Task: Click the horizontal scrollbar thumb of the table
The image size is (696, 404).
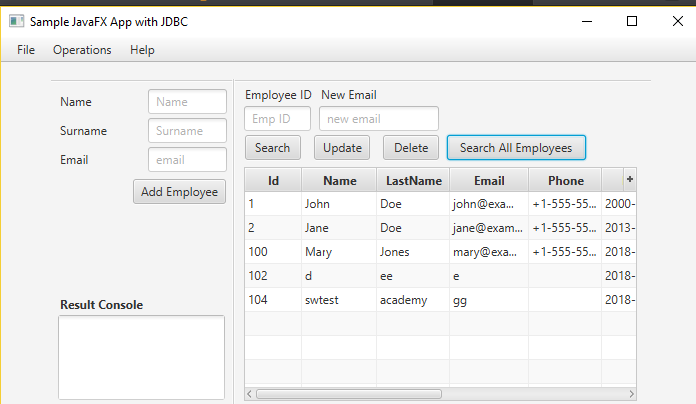Action: pos(349,394)
